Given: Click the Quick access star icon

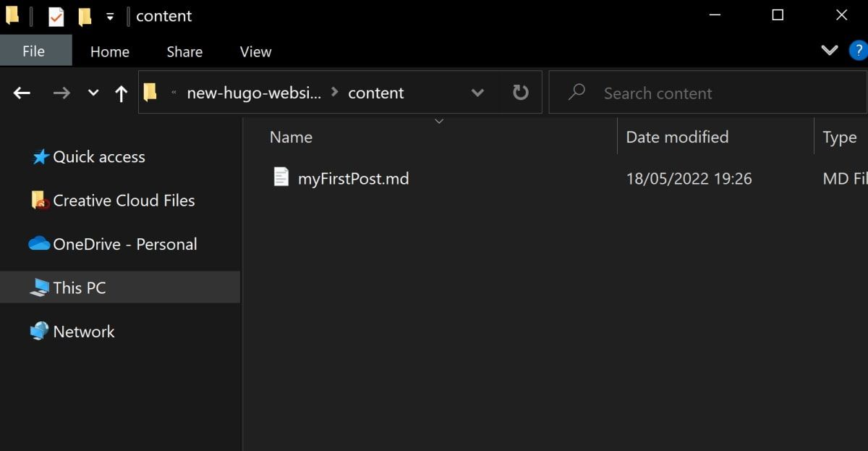Looking at the screenshot, I should [x=40, y=156].
